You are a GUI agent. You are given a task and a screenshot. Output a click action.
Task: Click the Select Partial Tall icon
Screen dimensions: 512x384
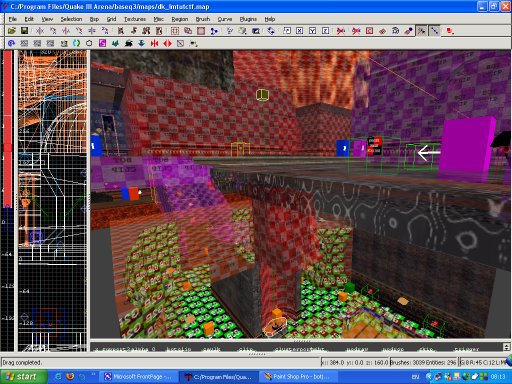tap(146, 31)
